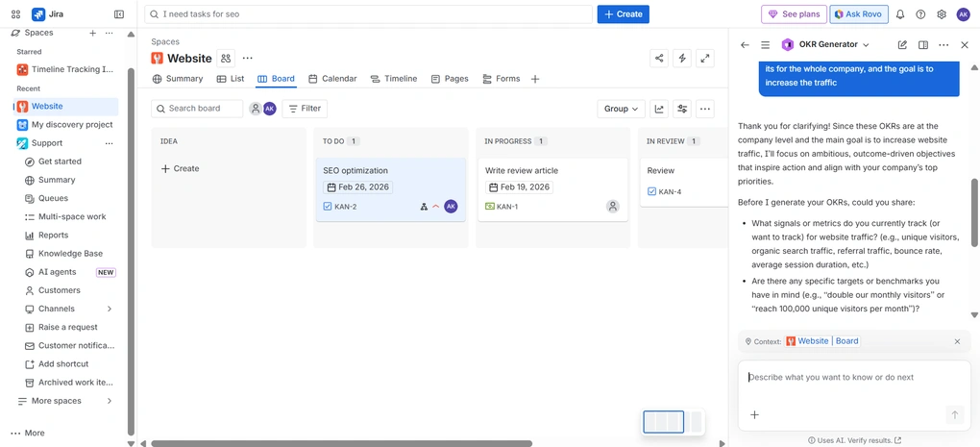Open the Pages tab
This screenshot has height=447, width=980.
450,79
